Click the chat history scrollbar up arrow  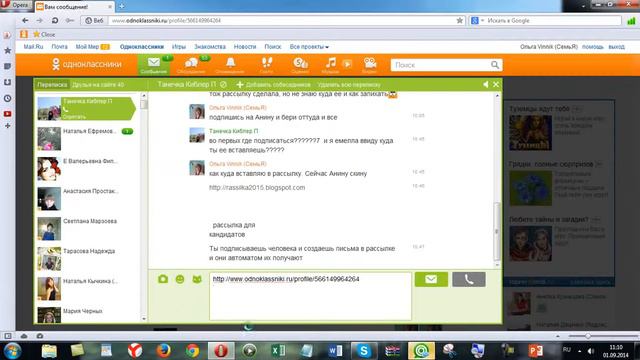coord(497,96)
